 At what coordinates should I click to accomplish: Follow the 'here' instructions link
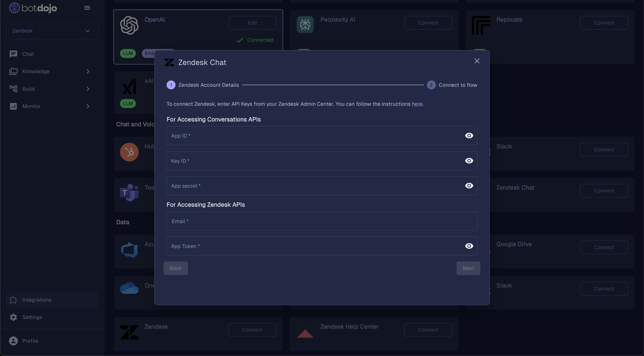417,104
